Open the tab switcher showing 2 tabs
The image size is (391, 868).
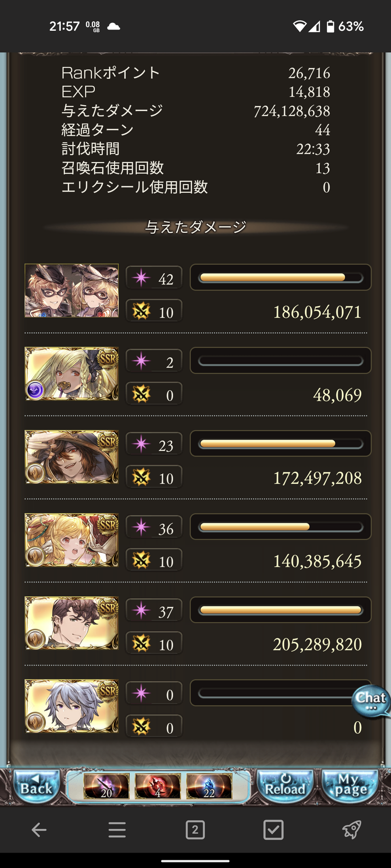(195, 830)
